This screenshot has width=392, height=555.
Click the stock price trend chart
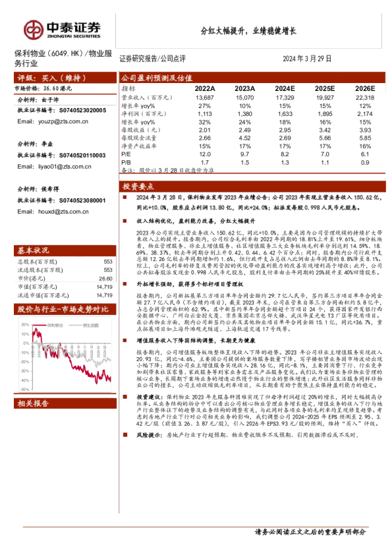point(65,355)
